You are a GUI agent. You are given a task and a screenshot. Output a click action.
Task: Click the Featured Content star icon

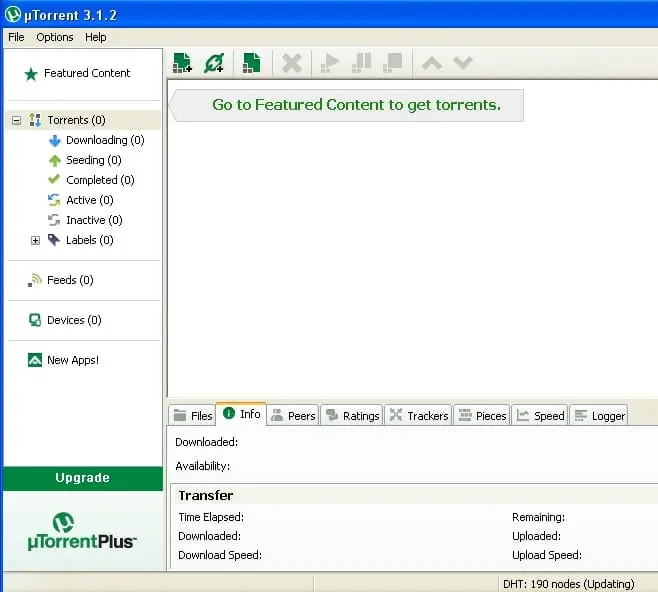tap(31, 74)
